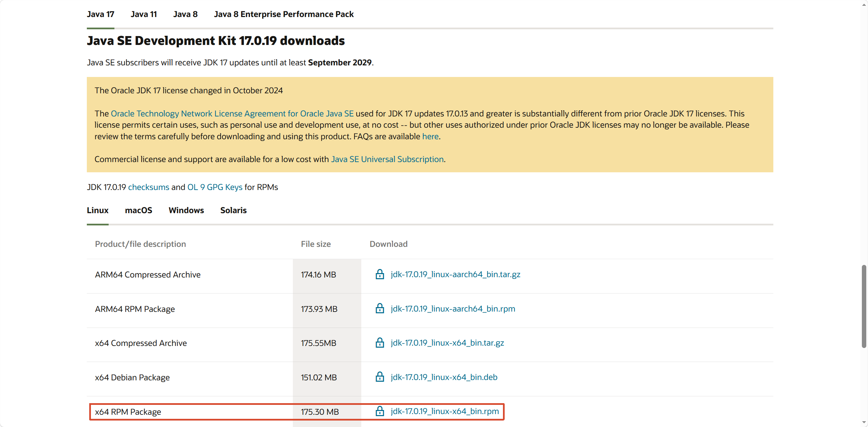
Task: Open the Java 8 tab
Action: 185,14
